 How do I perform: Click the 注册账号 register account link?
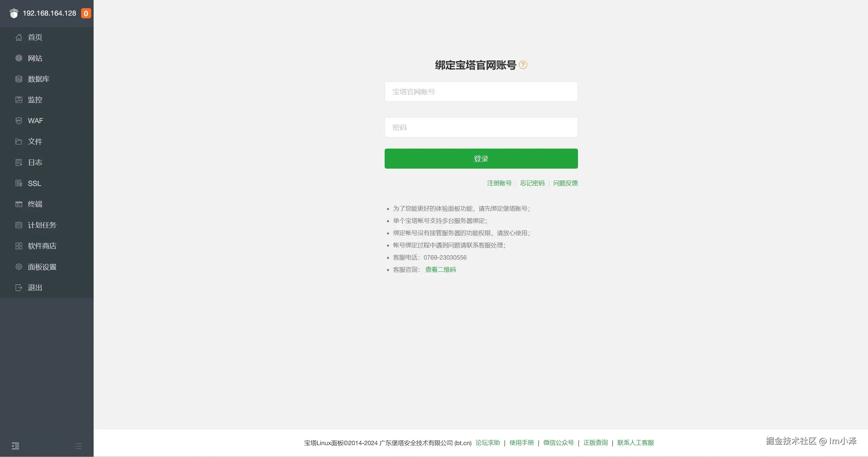click(499, 183)
